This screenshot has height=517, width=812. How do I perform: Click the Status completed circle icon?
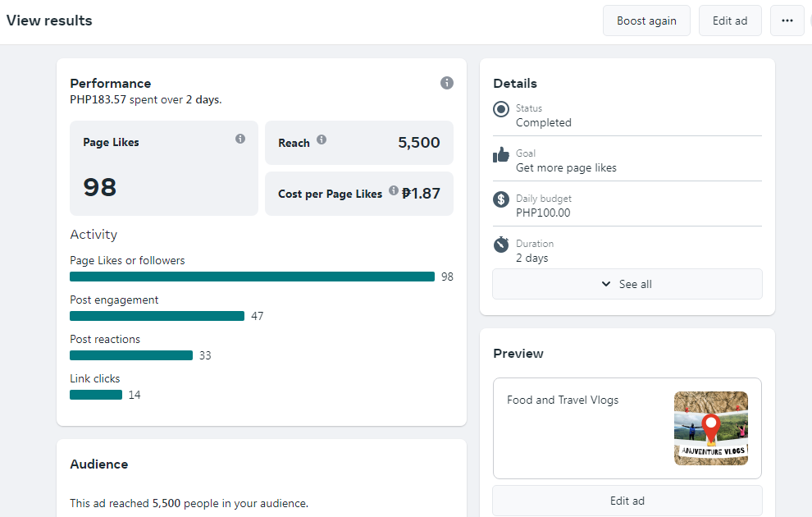pyautogui.click(x=501, y=109)
